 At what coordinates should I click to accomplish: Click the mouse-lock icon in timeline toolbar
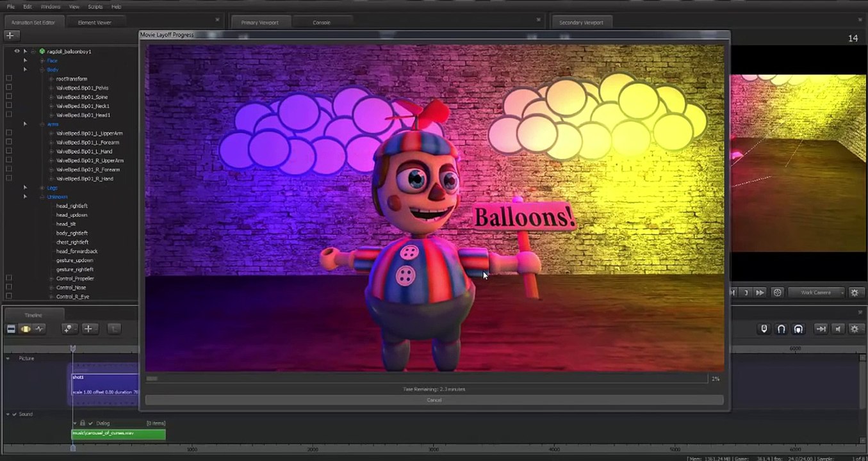(764, 328)
